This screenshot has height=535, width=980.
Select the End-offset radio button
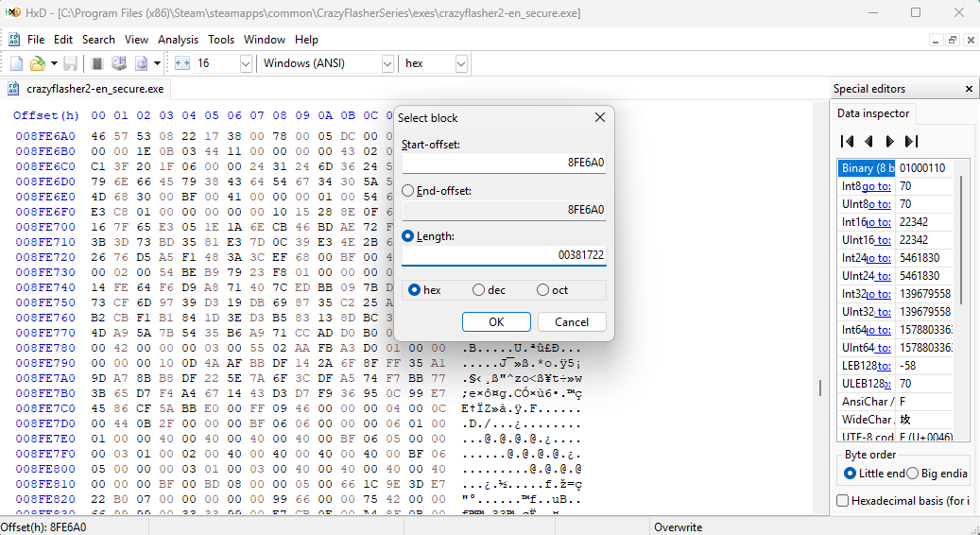click(x=408, y=190)
